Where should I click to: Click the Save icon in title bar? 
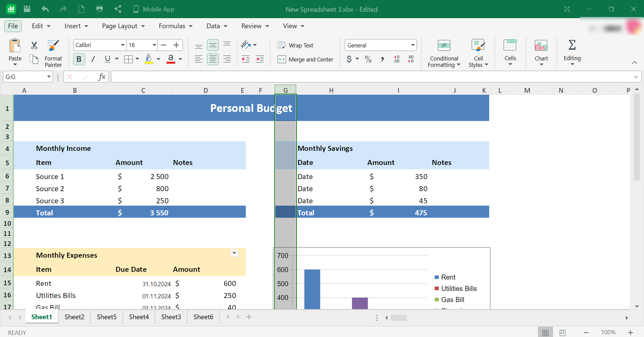pos(27,9)
